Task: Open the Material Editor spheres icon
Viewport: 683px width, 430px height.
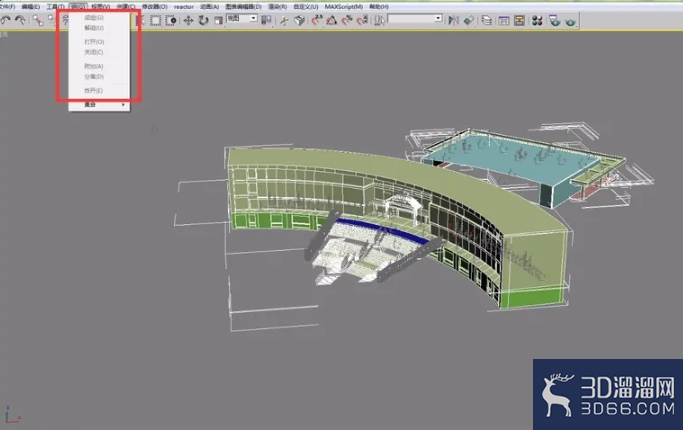Action: coord(537,20)
